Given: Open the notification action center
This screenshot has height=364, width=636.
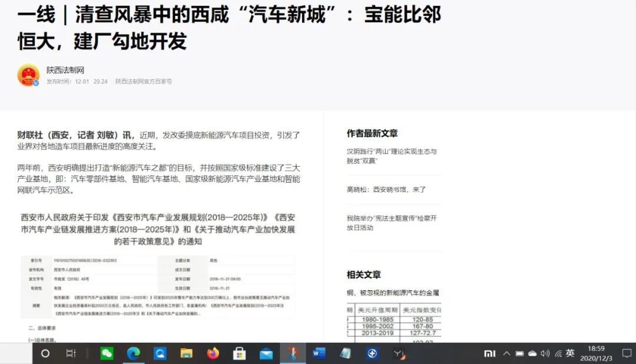Looking at the screenshot, I should (627, 353).
